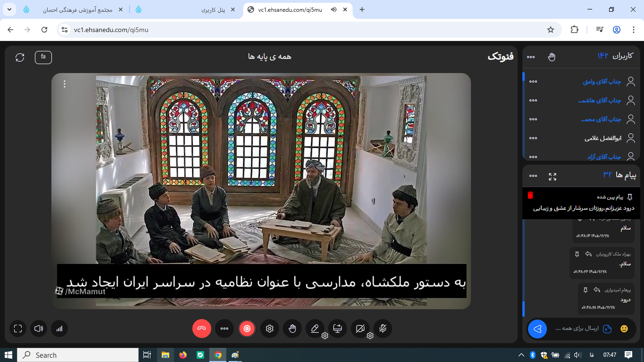Viewport: 644px width, 362px height.
Task: Open the Chrome extensions puzzle icon
Action: coord(574,30)
